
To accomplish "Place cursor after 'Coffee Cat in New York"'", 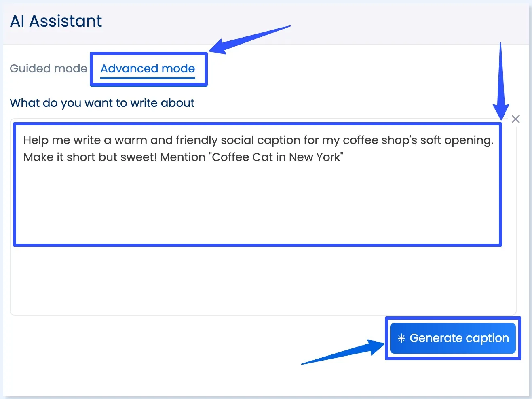I will tap(344, 157).
